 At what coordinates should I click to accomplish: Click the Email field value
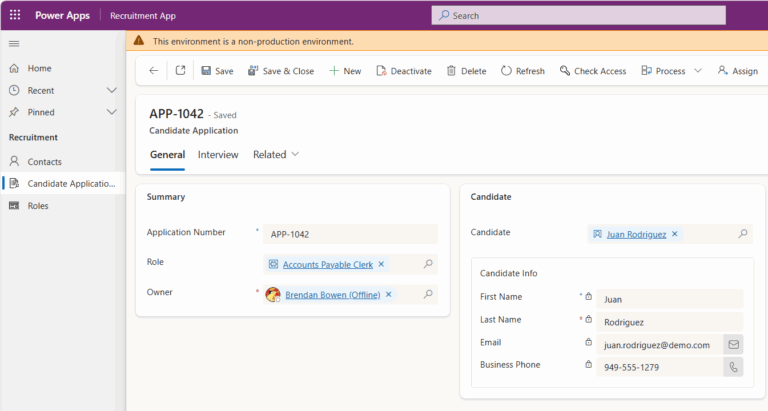659,345
